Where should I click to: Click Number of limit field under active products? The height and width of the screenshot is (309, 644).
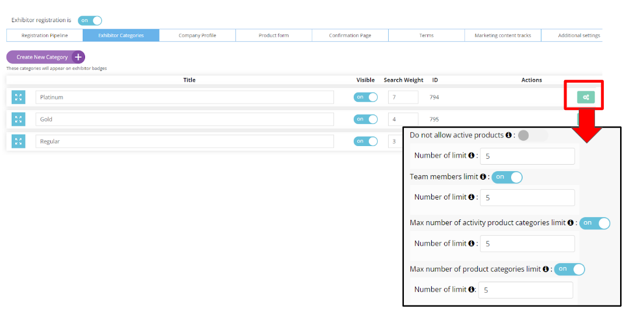527,157
